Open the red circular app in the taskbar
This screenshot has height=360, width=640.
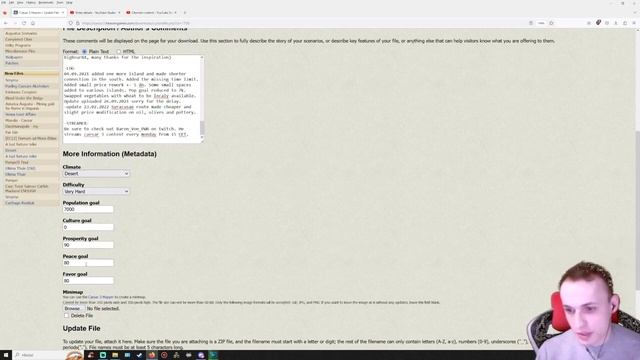point(164,355)
